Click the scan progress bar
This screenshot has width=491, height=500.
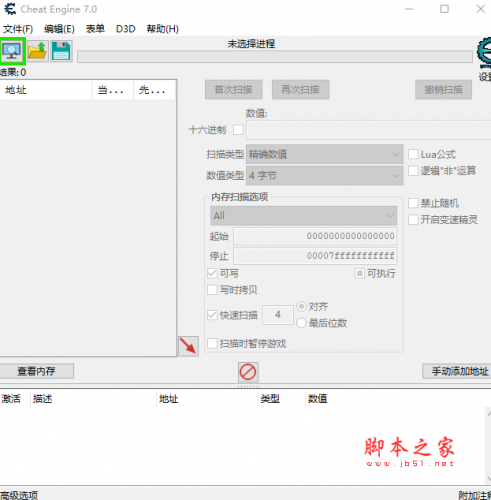[275, 57]
